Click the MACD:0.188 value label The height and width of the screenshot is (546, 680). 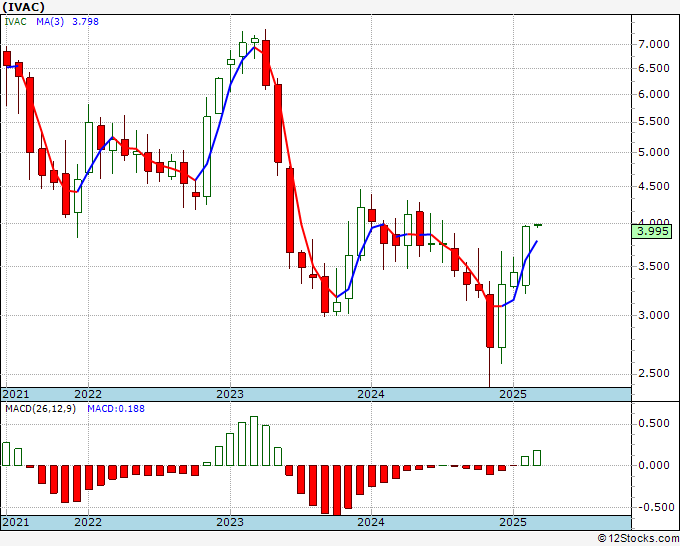click(116, 409)
